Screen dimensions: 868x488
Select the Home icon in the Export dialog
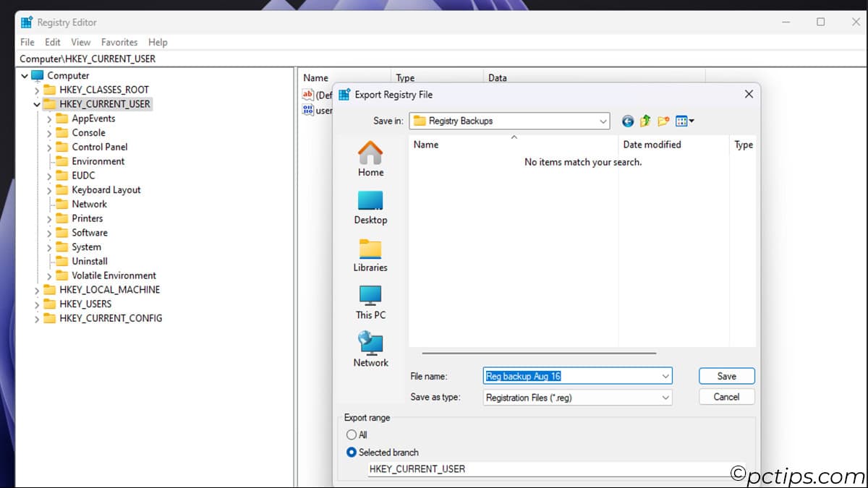tap(370, 158)
